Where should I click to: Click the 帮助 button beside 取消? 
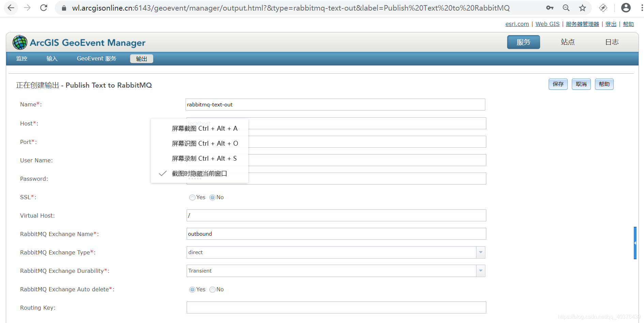coord(604,84)
